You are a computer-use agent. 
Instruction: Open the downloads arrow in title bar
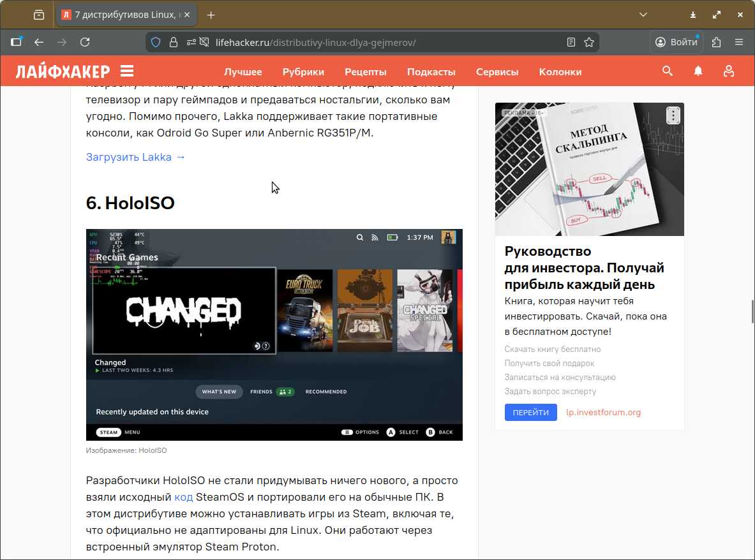(693, 15)
